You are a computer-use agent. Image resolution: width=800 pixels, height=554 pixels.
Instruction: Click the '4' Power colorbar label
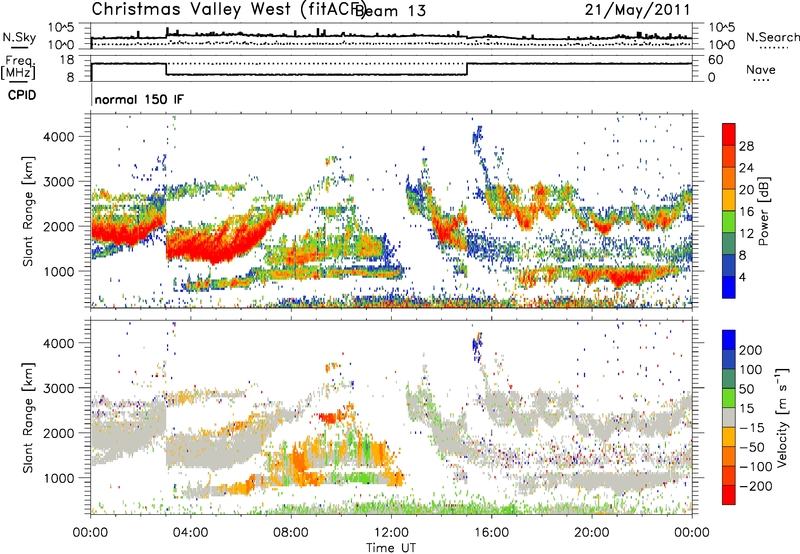[742, 277]
